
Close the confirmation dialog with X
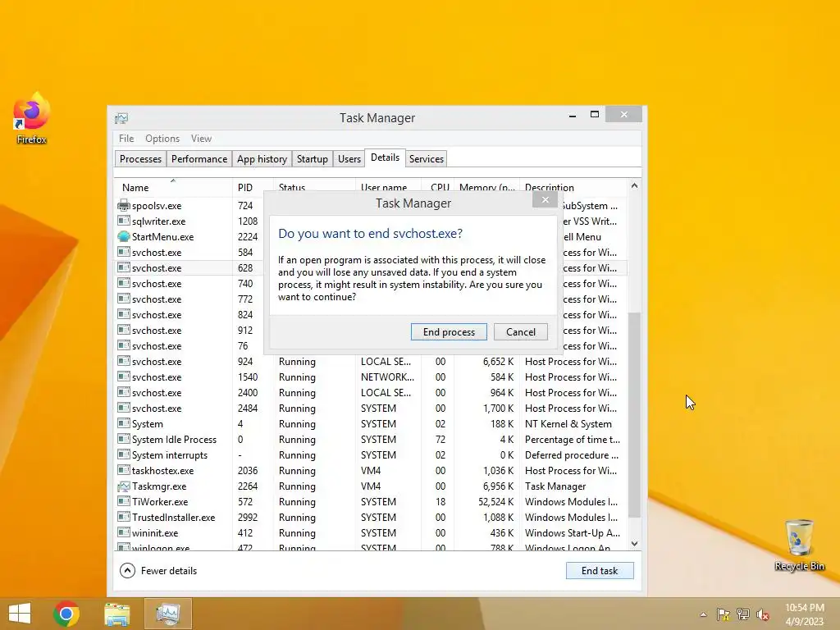[545, 200]
